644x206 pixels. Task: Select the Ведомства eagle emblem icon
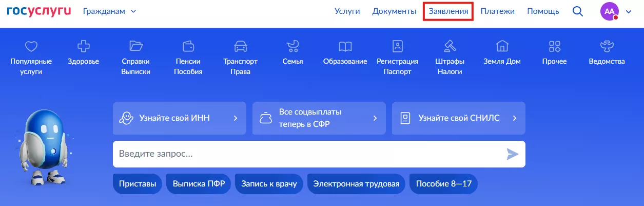point(607,47)
